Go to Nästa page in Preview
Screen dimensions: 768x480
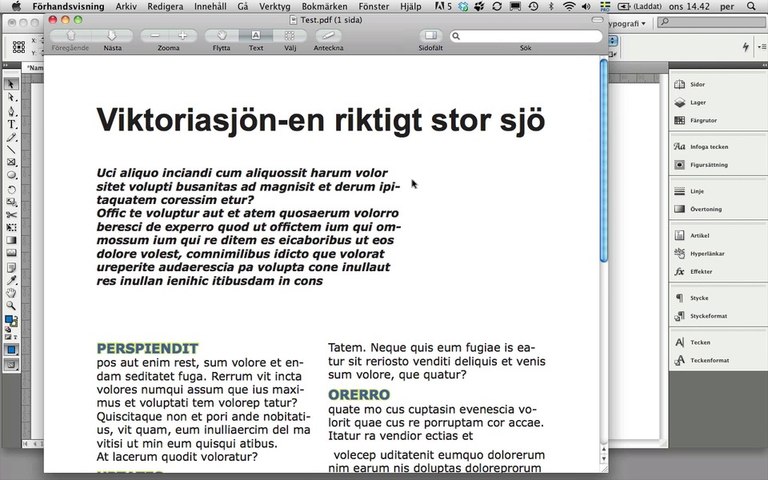tap(112, 36)
